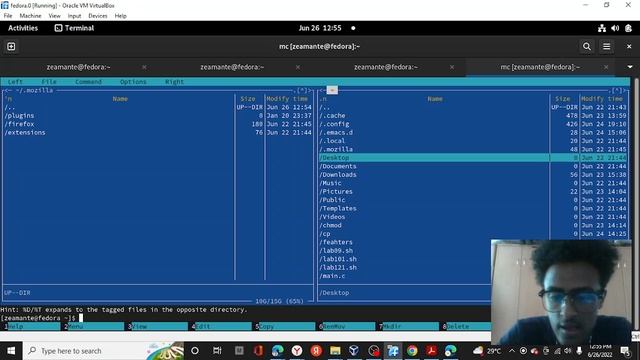Open VirtualBox Input menu
This screenshot has height=360, width=640.
[74, 16]
